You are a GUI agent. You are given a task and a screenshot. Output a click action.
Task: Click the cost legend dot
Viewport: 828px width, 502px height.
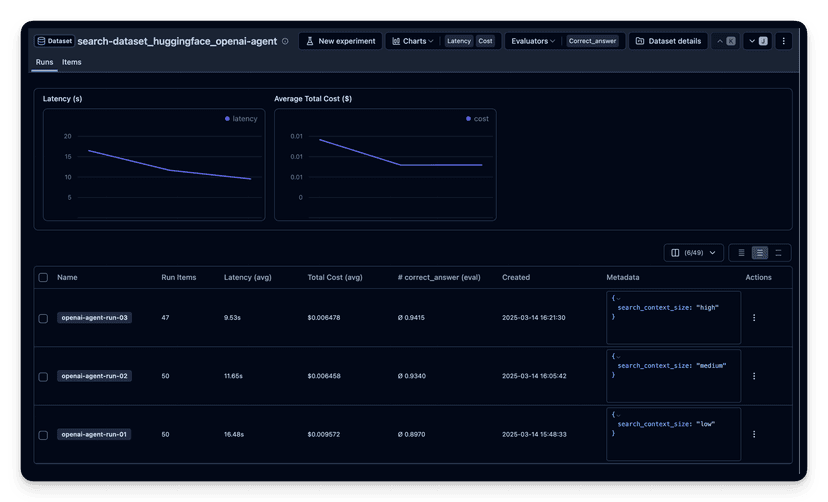(x=468, y=119)
